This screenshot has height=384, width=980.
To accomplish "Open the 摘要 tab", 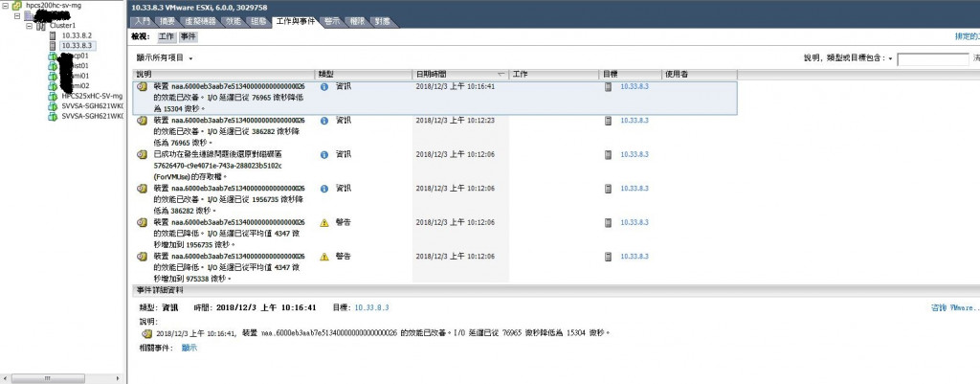I will pyautogui.click(x=167, y=22).
